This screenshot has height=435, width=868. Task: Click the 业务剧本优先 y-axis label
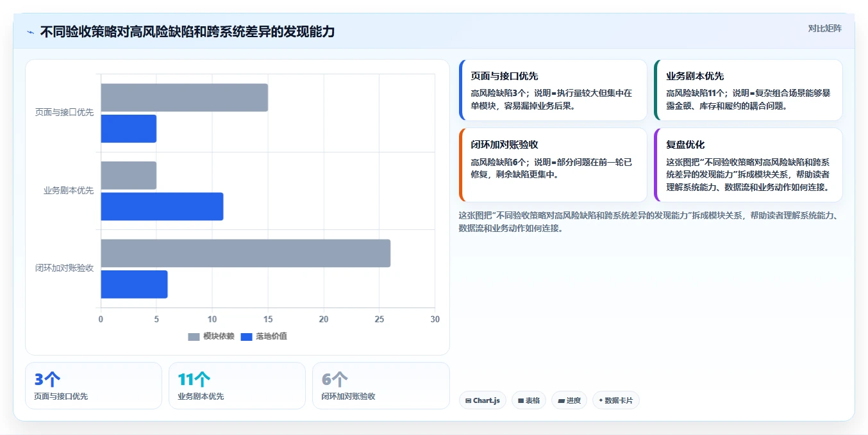click(x=69, y=191)
